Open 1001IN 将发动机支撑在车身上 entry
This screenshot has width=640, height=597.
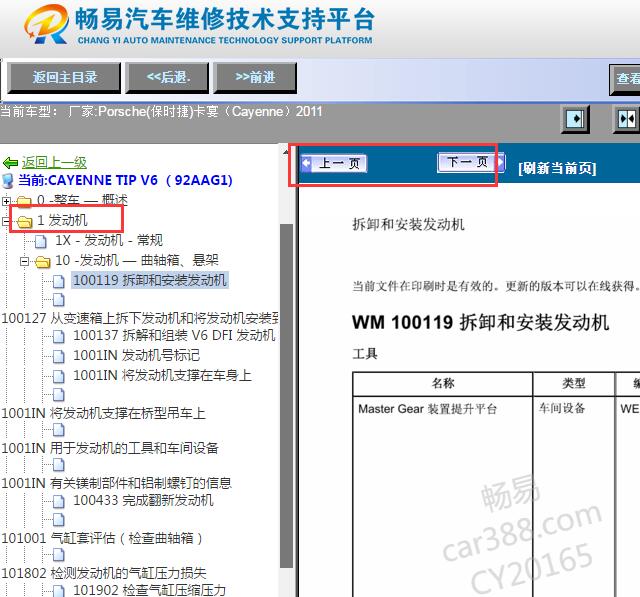(162, 375)
